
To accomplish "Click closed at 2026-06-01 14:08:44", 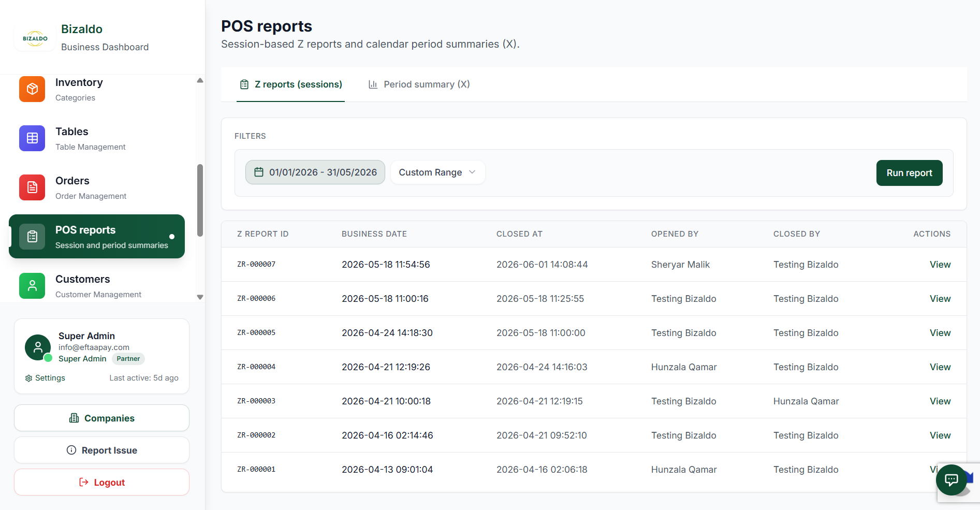I will click(542, 265).
